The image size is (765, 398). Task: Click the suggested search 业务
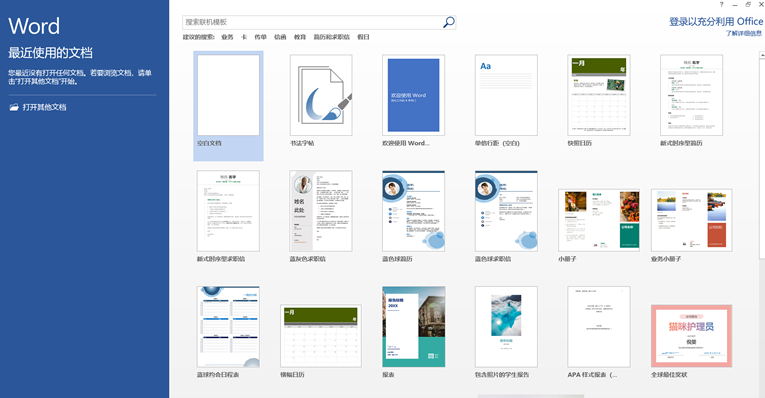click(227, 37)
